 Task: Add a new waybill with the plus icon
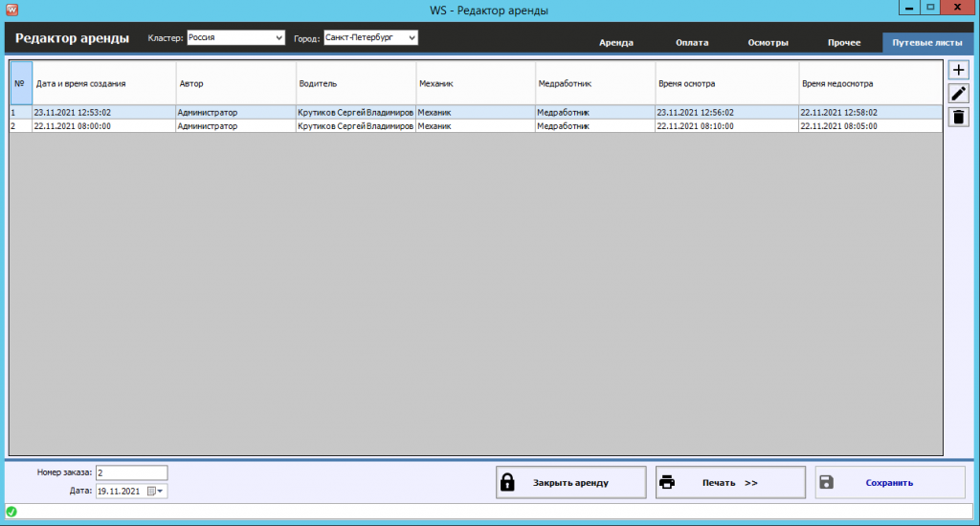pos(958,70)
